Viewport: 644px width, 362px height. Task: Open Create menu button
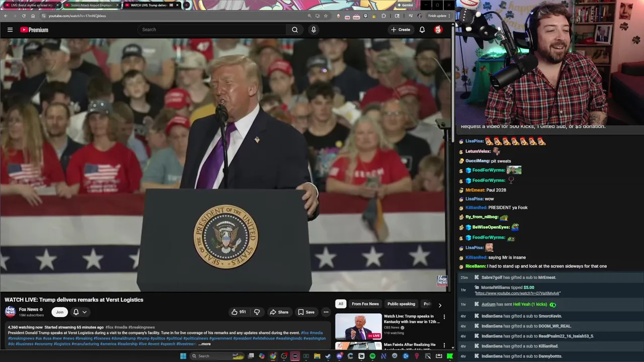[x=400, y=30]
